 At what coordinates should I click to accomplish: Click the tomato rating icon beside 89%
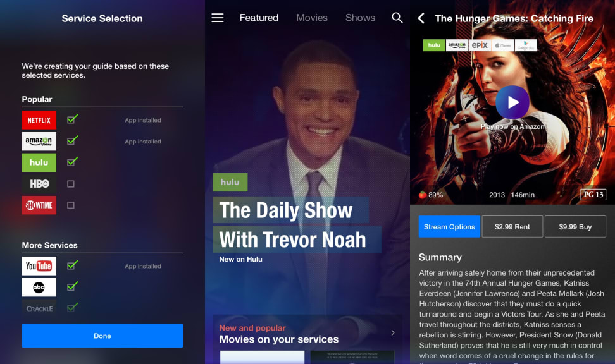(423, 195)
